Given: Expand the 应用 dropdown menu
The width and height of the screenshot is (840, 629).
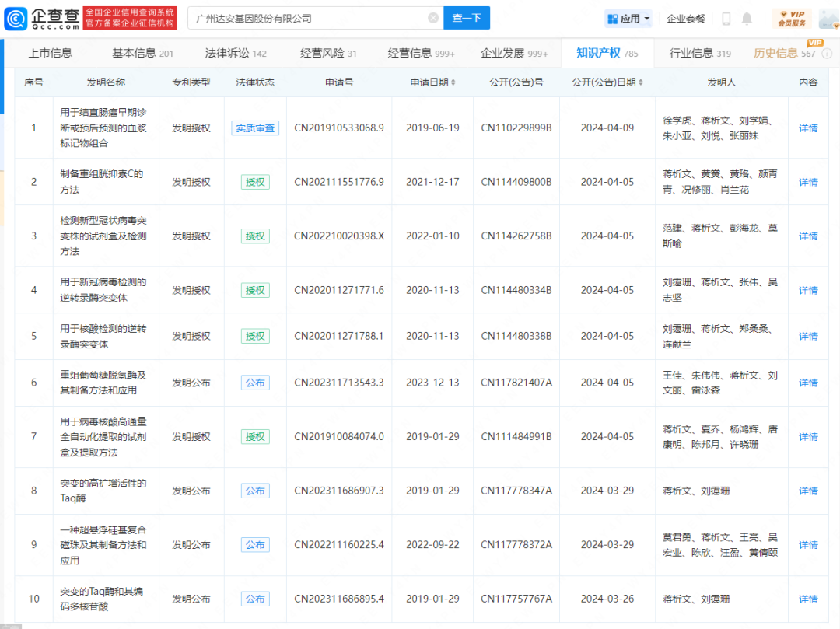Looking at the screenshot, I should click(x=628, y=19).
